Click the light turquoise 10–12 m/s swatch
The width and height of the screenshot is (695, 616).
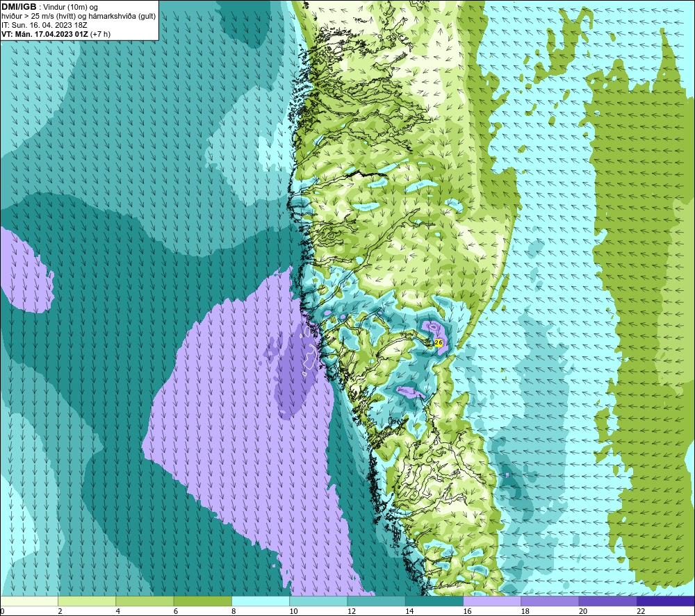point(318,601)
